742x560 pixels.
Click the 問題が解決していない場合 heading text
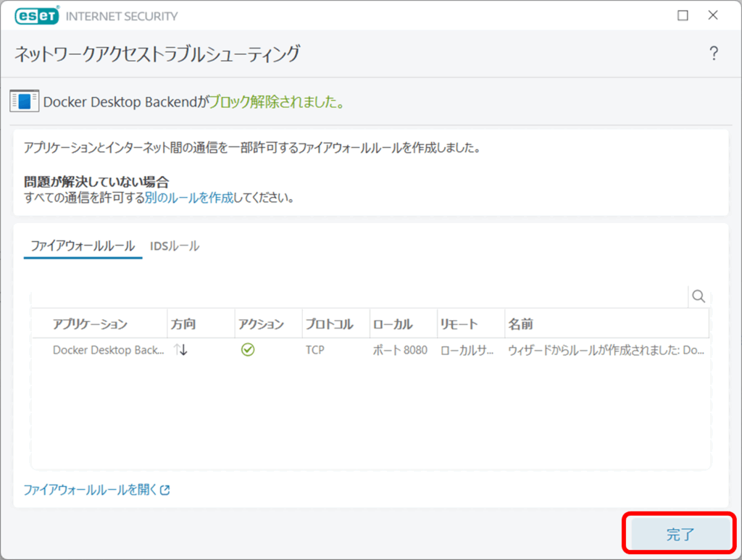click(96, 182)
